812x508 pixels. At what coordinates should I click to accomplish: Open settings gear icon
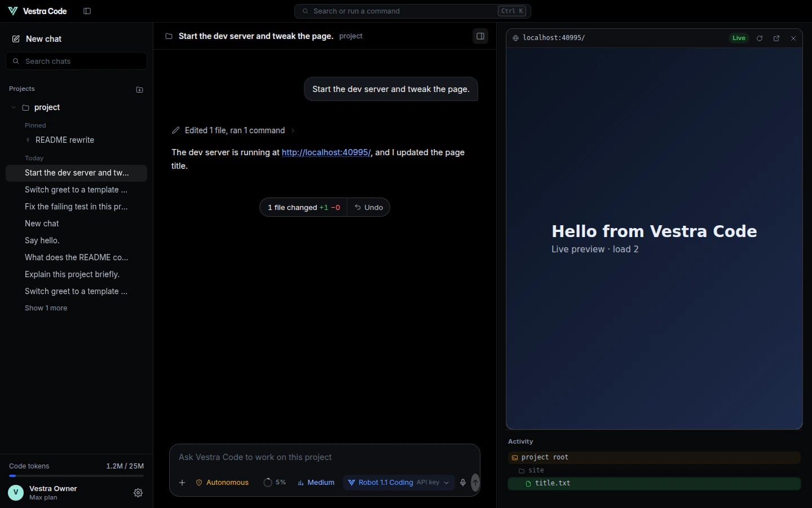[x=138, y=493]
